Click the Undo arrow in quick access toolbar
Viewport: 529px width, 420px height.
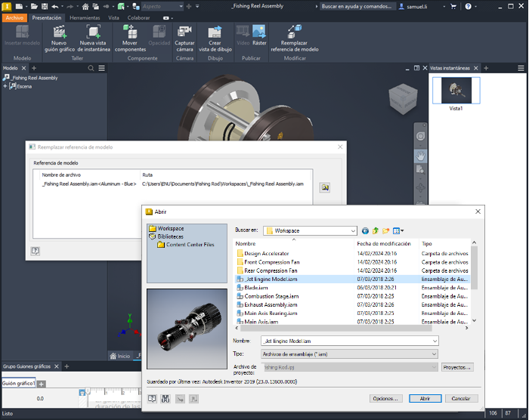tap(55, 6)
